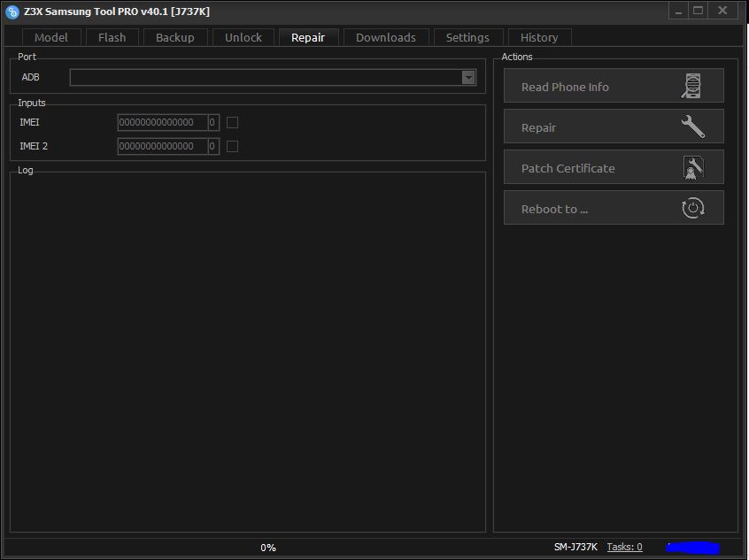
Task: Click the IMEI 2 number input field
Action: [162, 146]
